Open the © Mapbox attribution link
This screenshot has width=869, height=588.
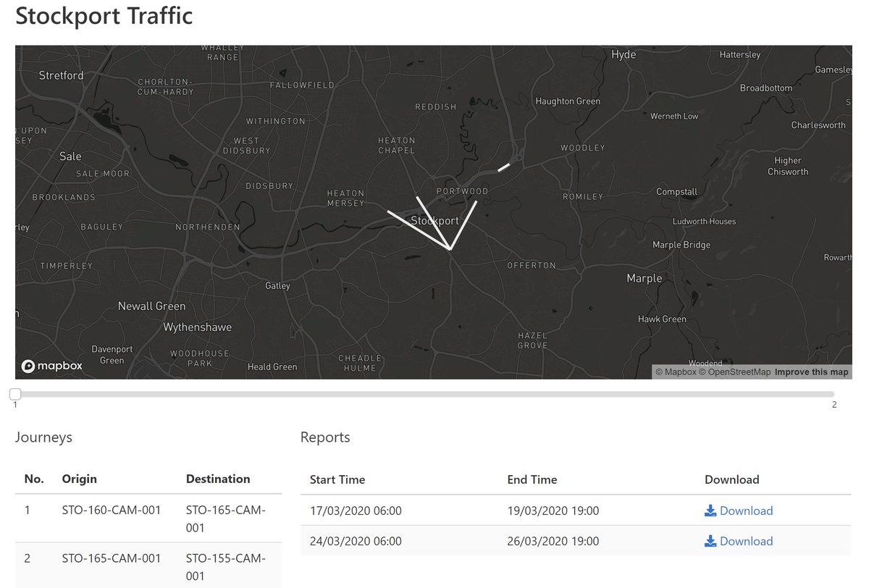[x=676, y=372]
